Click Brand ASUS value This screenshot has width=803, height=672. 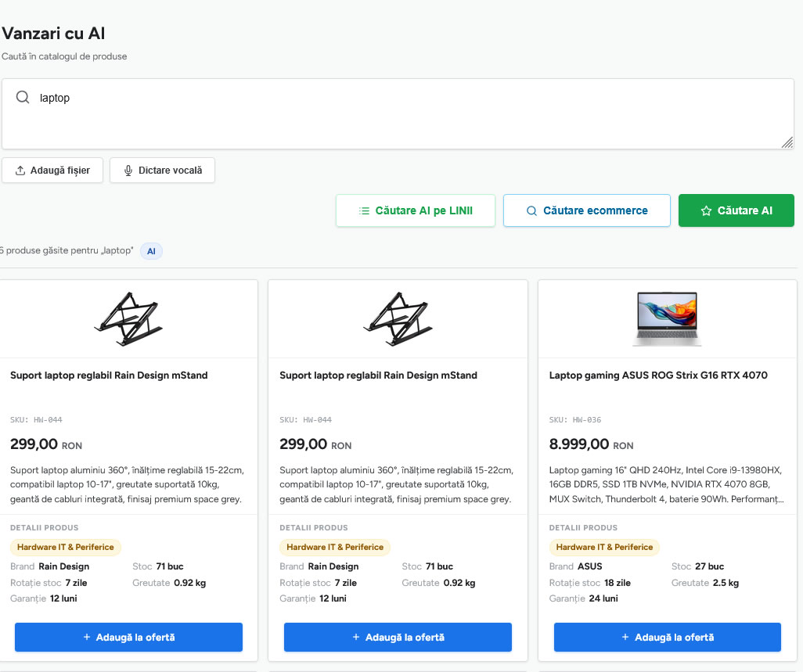[x=590, y=566]
